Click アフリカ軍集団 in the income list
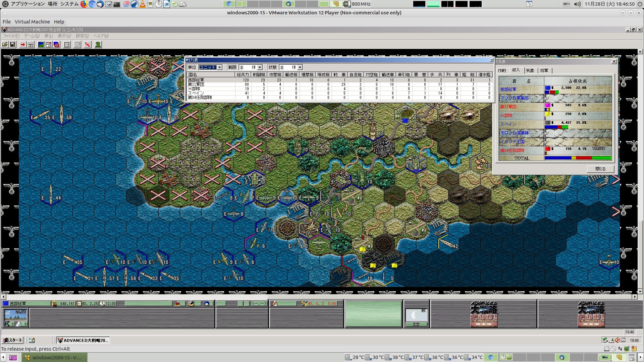The image size is (644, 362). click(514, 98)
